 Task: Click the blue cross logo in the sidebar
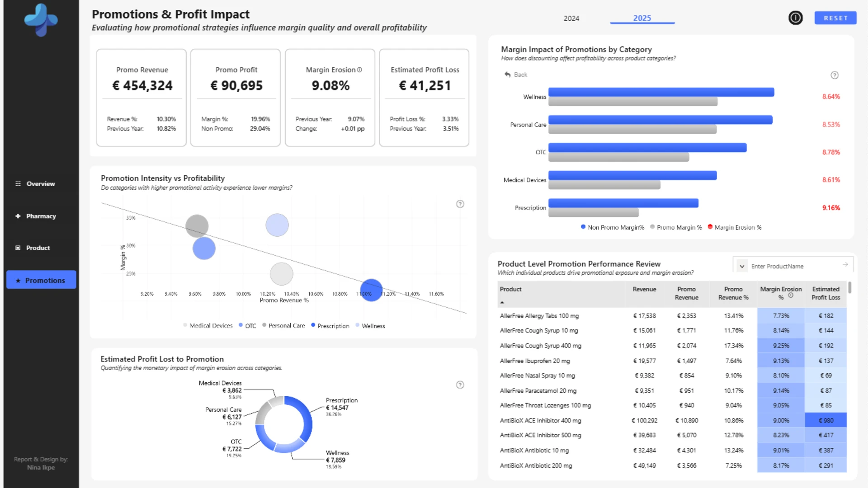click(41, 20)
